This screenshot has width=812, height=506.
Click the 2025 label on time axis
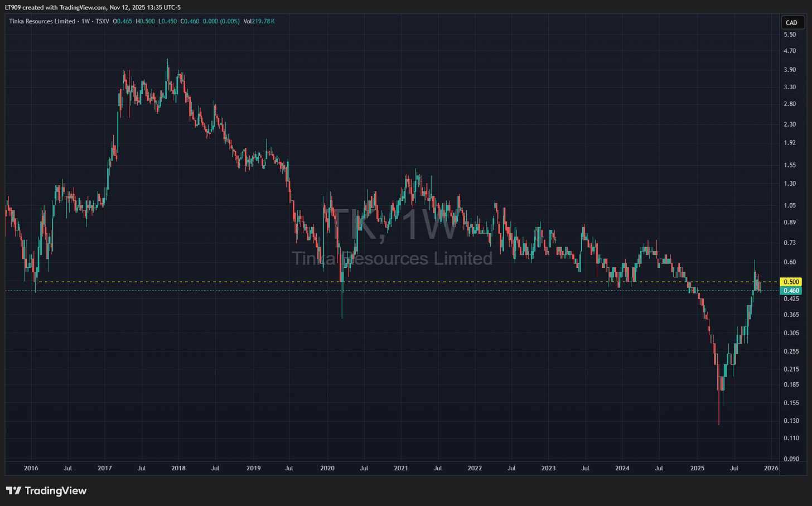click(697, 468)
